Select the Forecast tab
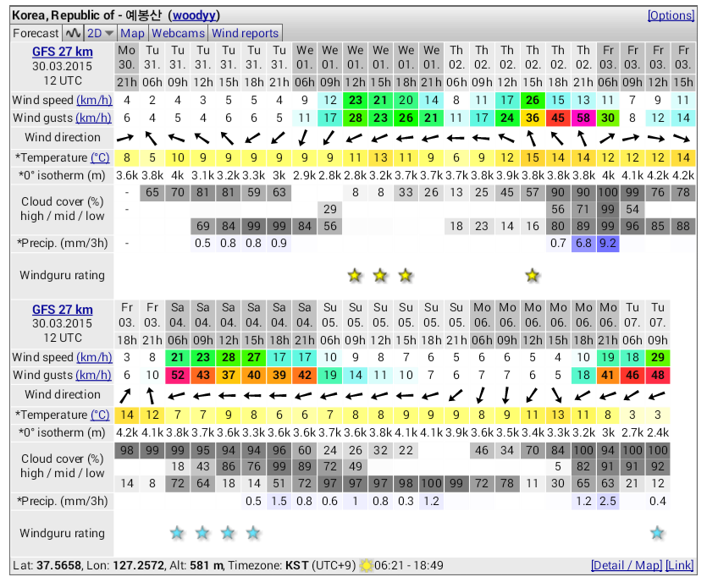This screenshot has width=707, height=588. click(x=36, y=33)
